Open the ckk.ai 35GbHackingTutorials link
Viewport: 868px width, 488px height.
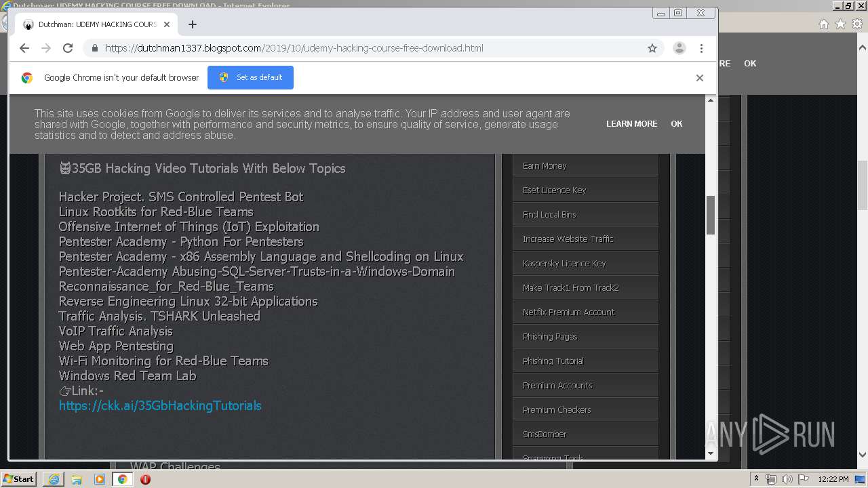pyautogui.click(x=160, y=406)
